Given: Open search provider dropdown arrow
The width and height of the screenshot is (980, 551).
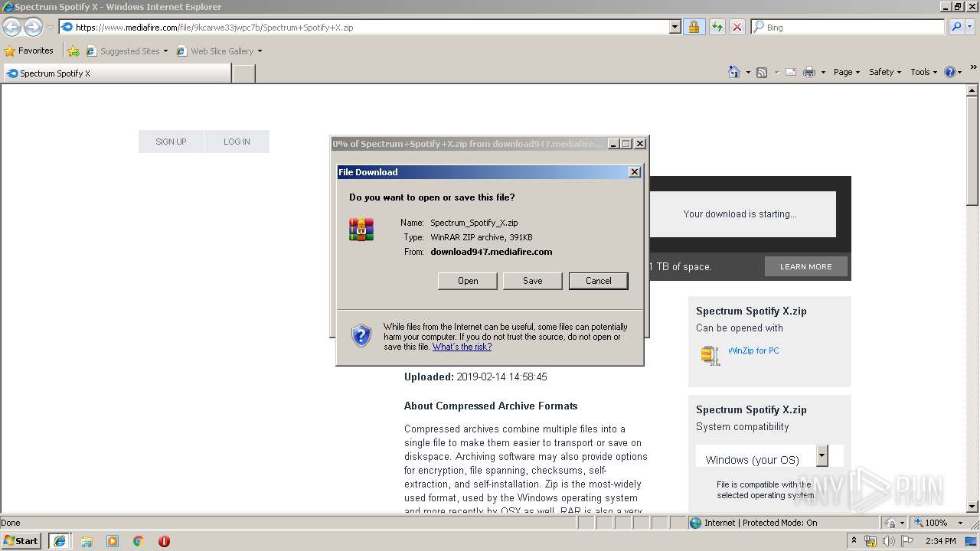Looking at the screenshot, I should [972, 27].
